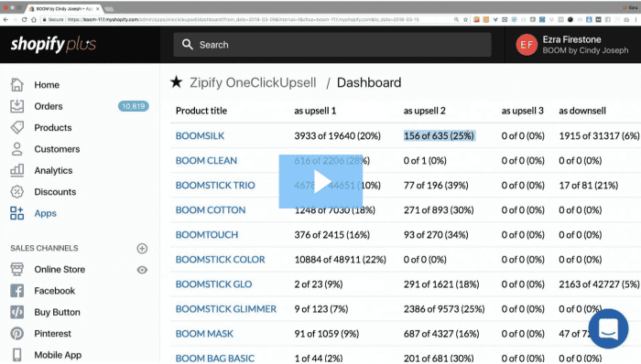641x364 pixels.
Task: Click the 'as upsell 2' column header
Action: click(x=424, y=111)
